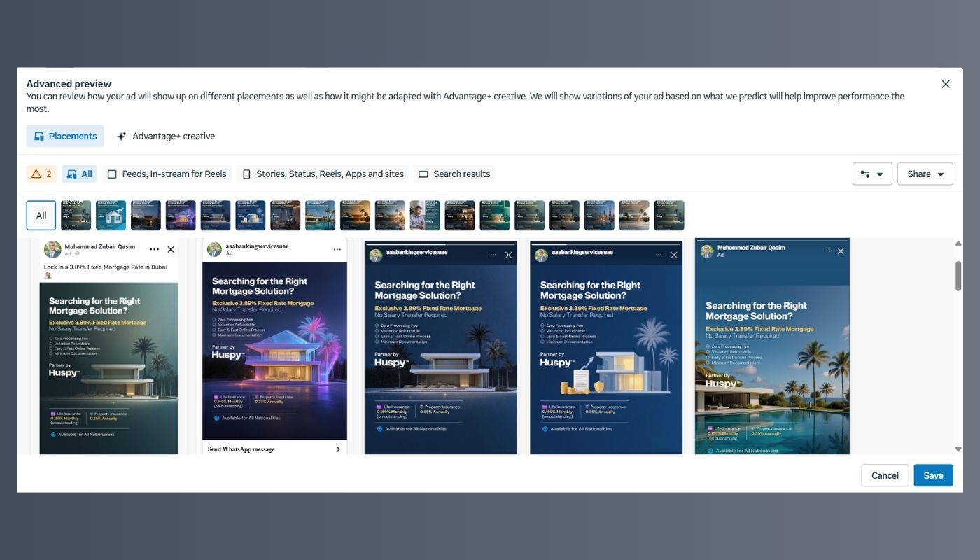Screen dimensions: 980x560
Task: Choose the thumbnail with white house icon on blue
Action: pos(111,216)
